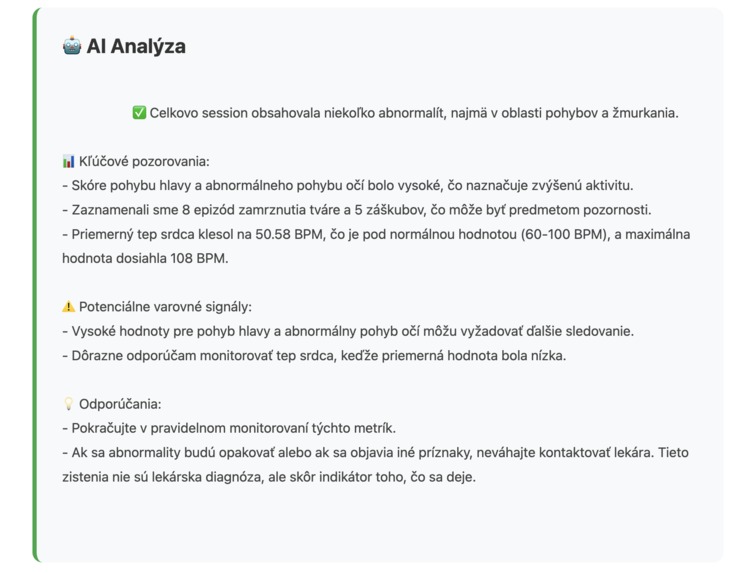Screen dimensions: 756x573
Task: Click the summary sentence starting with Celkovo session
Action: pos(414,113)
